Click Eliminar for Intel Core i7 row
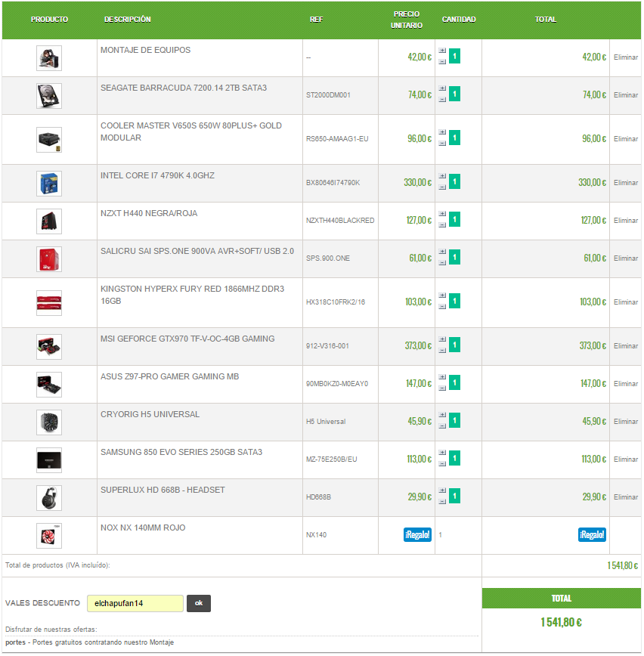 coord(626,183)
